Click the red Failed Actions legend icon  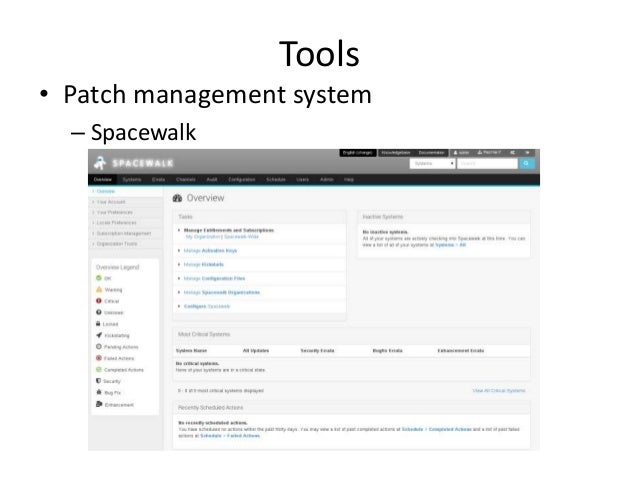coord(98,358)
